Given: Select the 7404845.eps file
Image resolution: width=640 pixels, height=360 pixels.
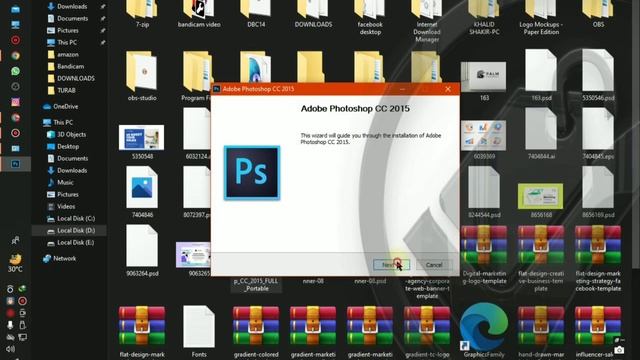Looking at the screenshot, I should 598,134.
